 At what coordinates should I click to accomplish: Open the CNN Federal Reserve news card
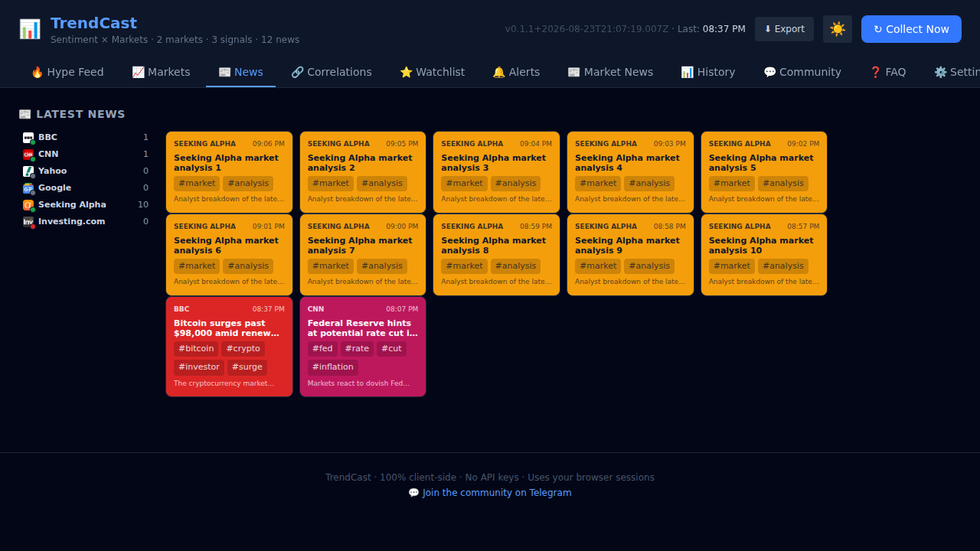[x=363, y=347]
